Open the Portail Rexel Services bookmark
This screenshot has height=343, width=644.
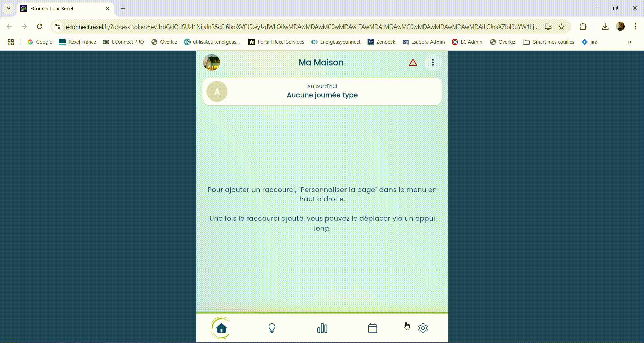point(276,42)
